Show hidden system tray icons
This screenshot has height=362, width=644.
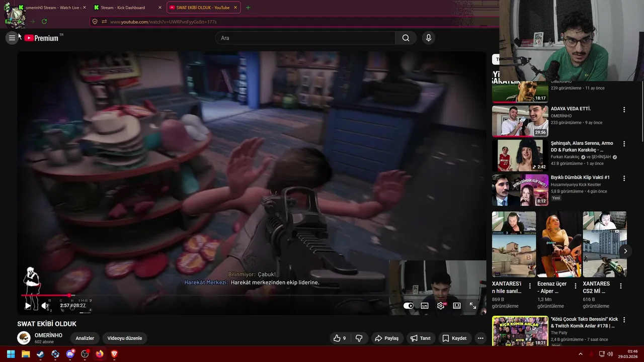pos(580,354)
